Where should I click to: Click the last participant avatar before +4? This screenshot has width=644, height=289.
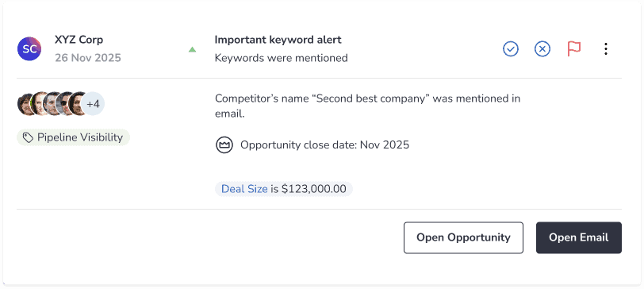click(77, 103)
